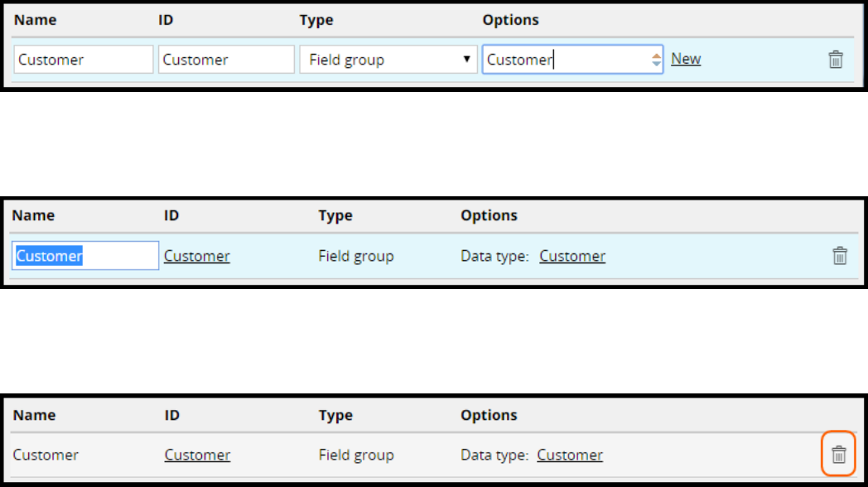Open the Customer ID link in the bottom row

click(x=197, y=455)
